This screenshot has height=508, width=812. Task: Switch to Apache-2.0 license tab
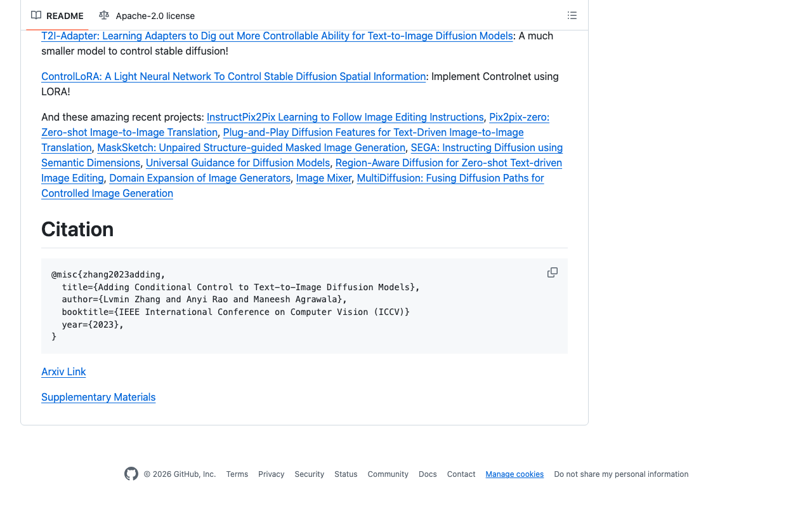(x=147, y=15)
